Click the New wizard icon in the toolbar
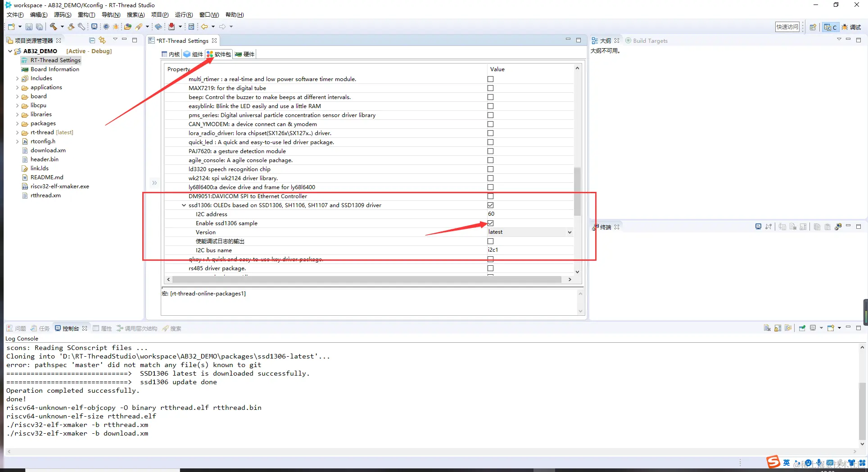The image size is (868, 472). click(x=12, y=27)
